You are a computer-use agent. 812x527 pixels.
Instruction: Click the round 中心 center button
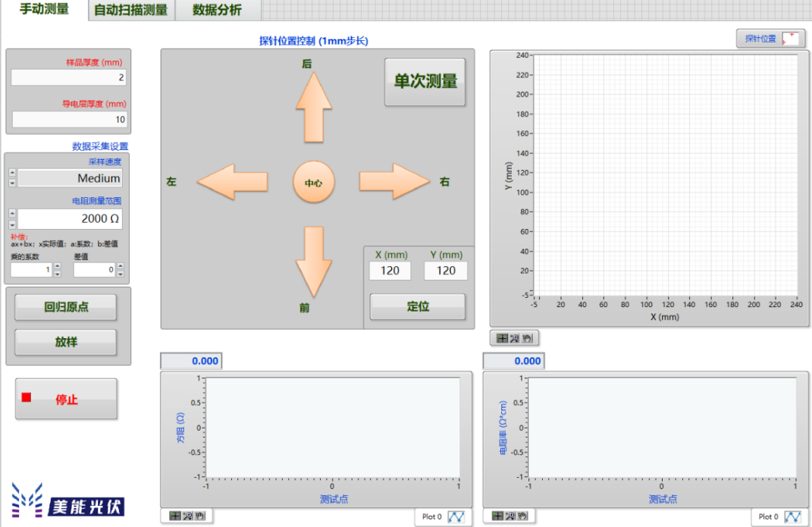(x=314, y=182)
